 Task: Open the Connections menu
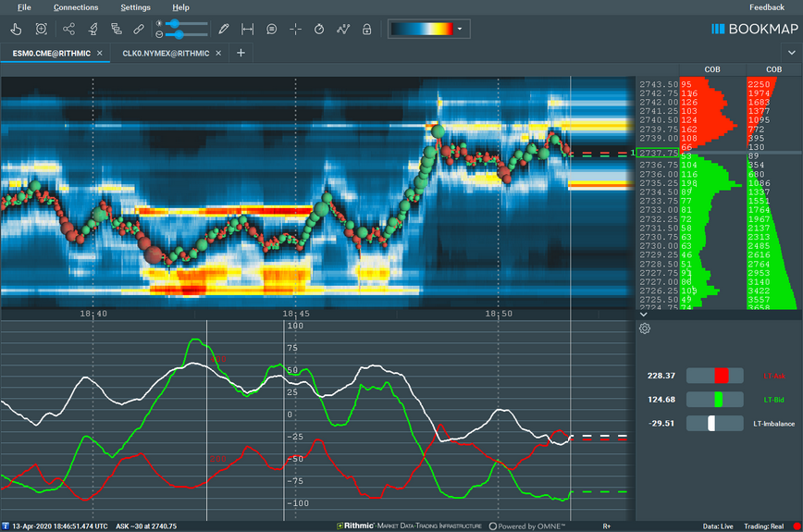(76, 7)
